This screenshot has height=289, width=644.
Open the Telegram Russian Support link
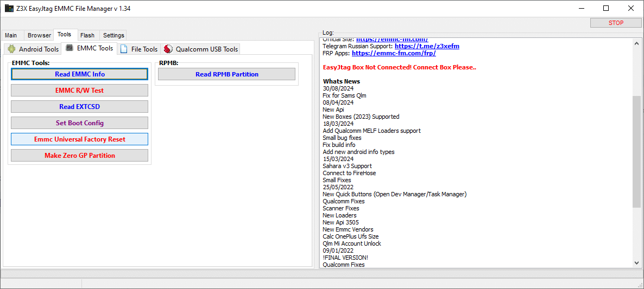tap(427, 46)
